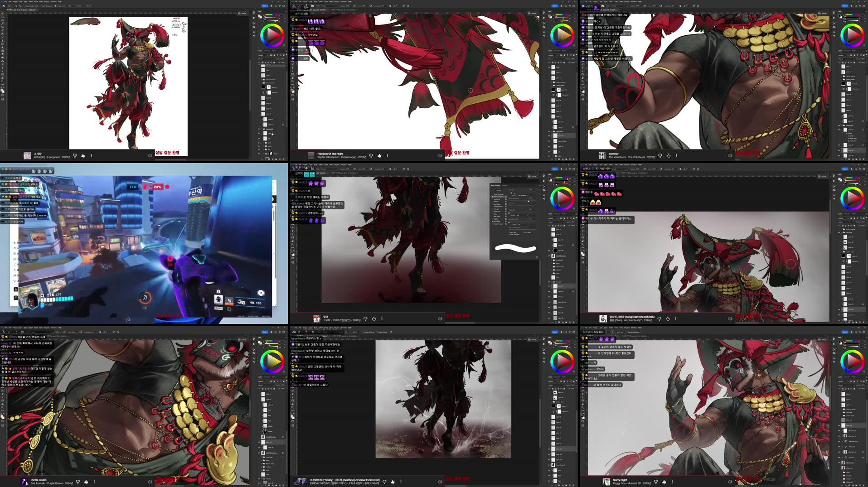The width and height of the screenshot is (868, 487).
Task: Enable the Scattering option in Brush Settings
Action: (493, 199)
